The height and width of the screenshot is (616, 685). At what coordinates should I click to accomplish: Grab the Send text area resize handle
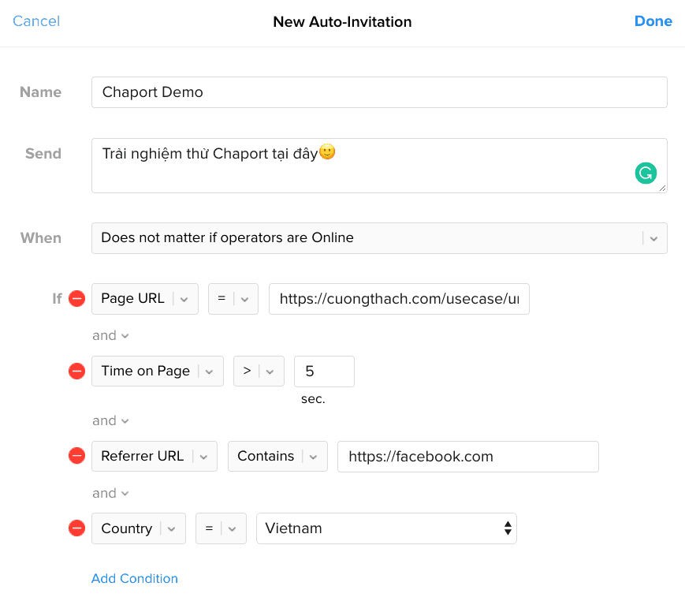coord(662,188)
